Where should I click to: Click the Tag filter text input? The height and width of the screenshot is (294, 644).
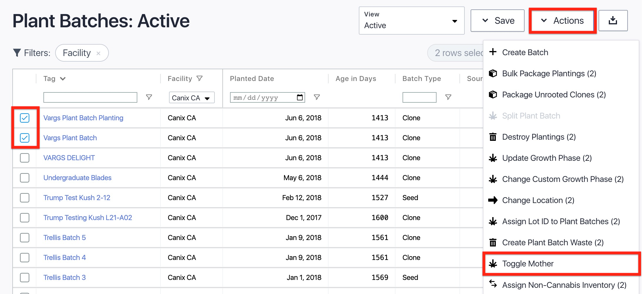click(90, 97)
